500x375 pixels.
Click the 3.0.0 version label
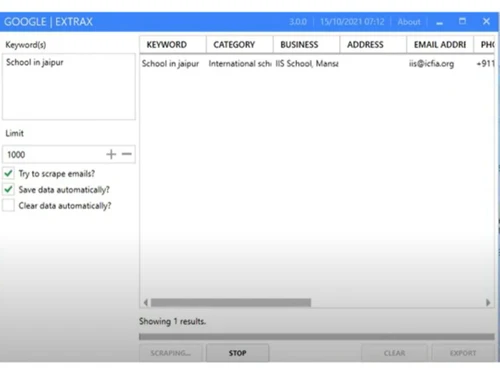point(298,22)
